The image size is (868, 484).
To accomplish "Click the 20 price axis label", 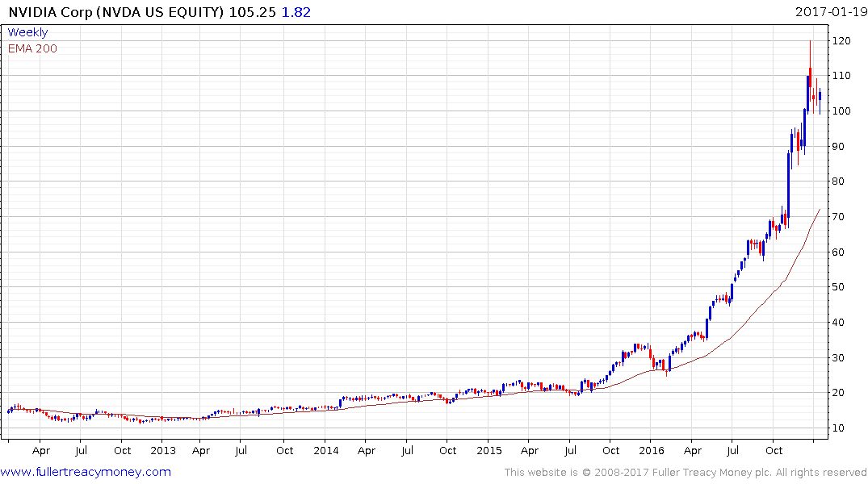I will point(838,393).
